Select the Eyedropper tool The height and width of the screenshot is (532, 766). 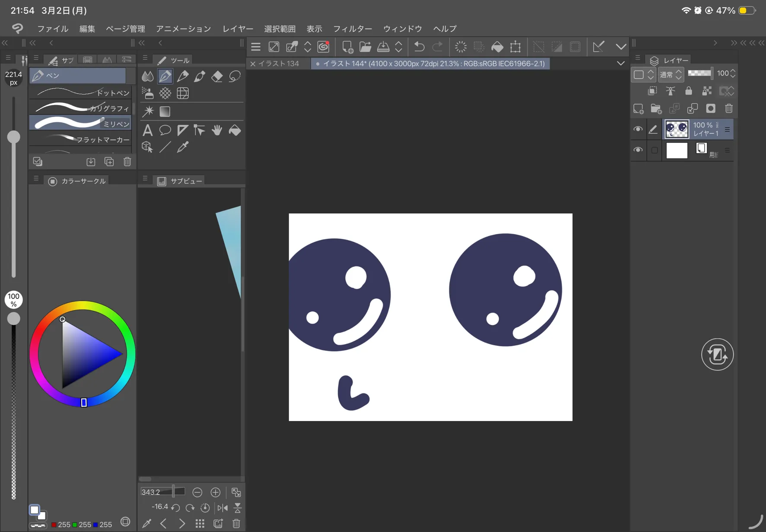coord(183,147)
